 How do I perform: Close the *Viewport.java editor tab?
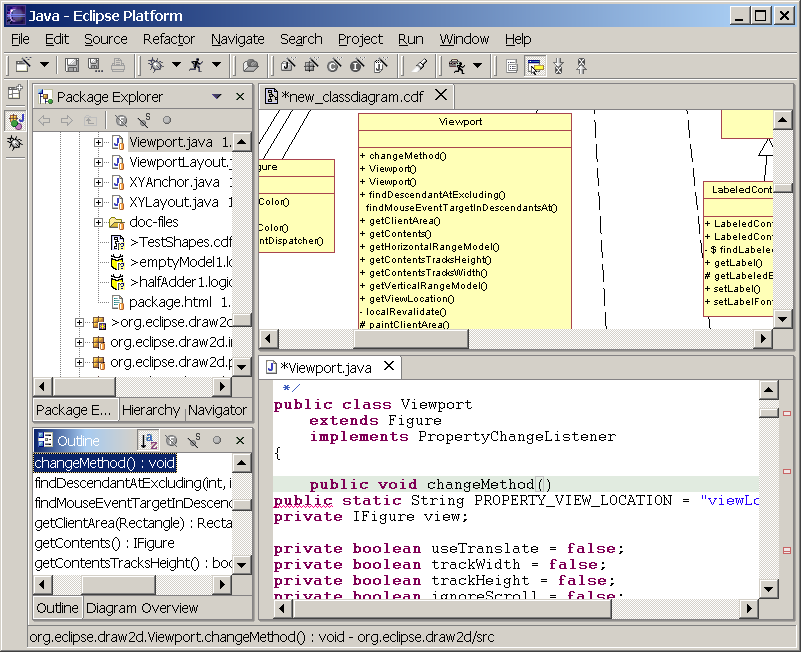(389, 366)
